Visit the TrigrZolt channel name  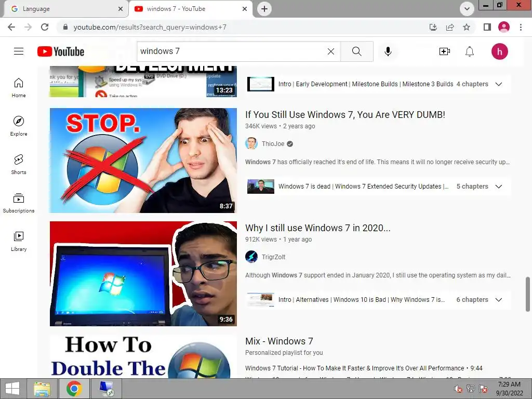click(273, 257)
